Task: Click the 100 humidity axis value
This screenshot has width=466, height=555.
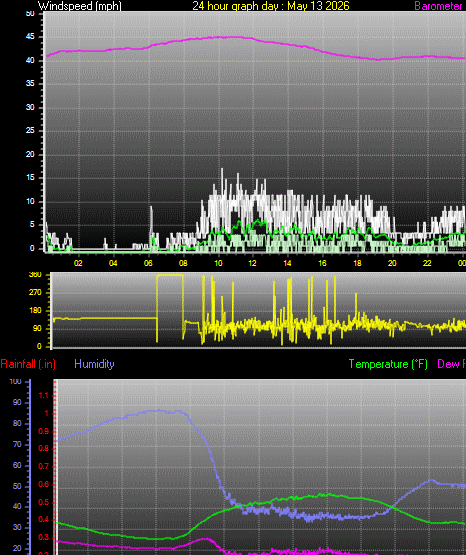Action: coord(15,381)
